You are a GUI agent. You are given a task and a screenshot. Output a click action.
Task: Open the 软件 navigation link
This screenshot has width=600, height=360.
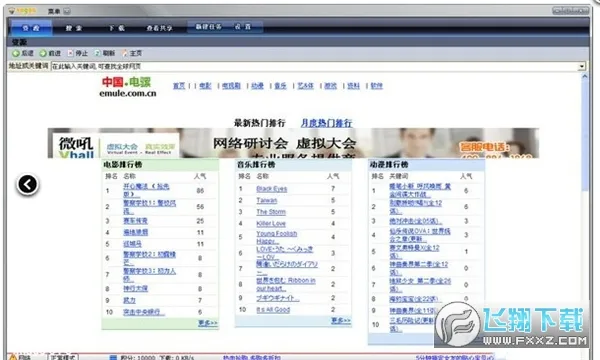coord(377,86)
